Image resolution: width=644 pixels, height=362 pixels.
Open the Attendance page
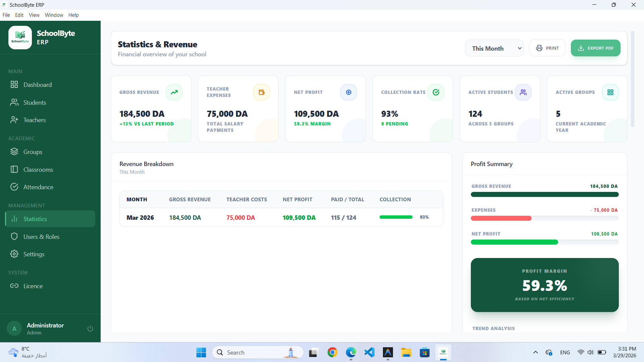(50, 187)
